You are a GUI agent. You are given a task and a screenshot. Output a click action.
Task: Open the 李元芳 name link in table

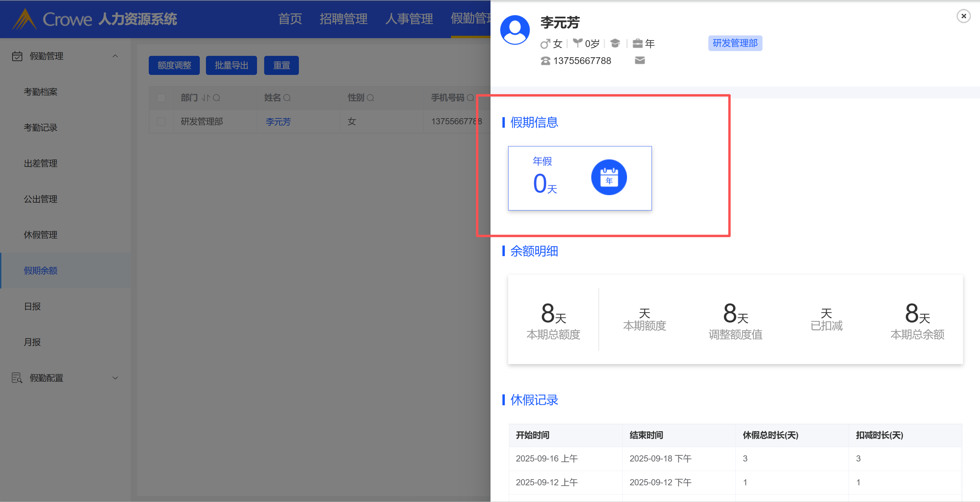coord(278,122)
